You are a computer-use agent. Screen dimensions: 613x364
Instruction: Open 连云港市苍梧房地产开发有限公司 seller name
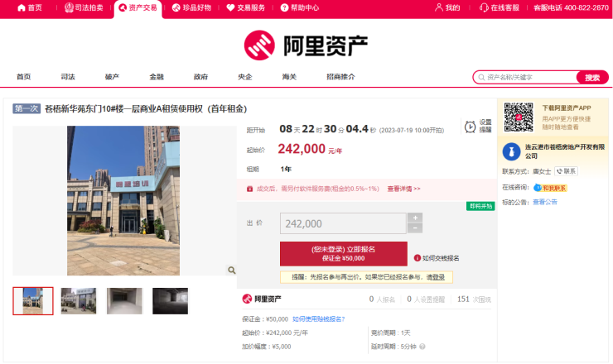click(x=564, y=151)
